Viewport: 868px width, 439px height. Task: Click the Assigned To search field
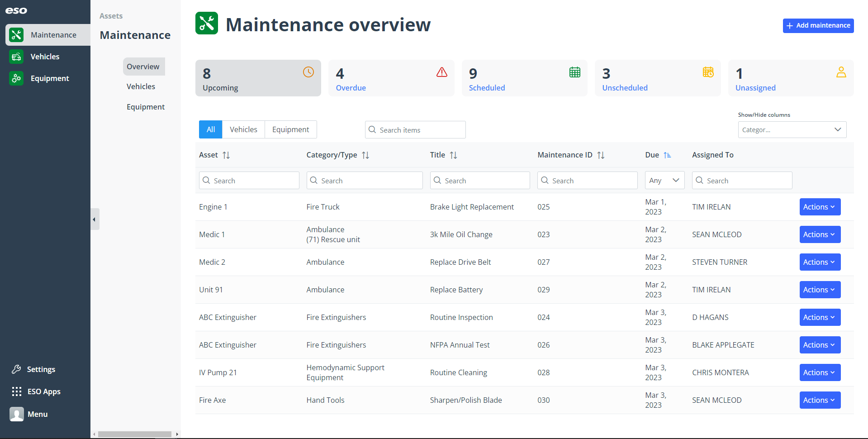click(742, 180)
